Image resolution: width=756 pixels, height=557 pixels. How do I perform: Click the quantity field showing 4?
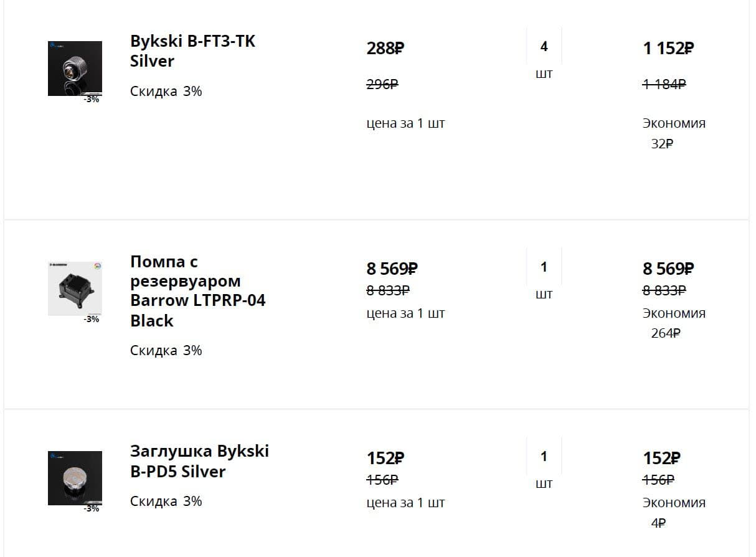click(x=544, y=47)
